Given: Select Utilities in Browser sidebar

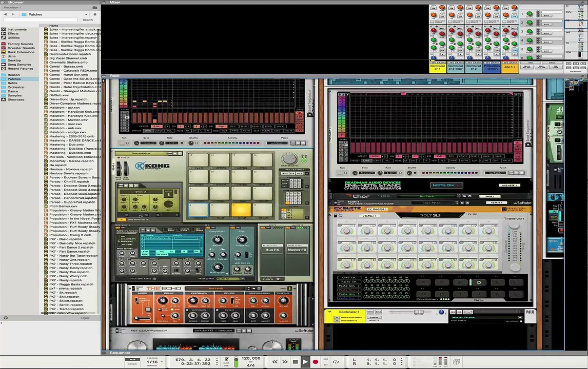Looking at the screenshot, I should 13,37.
